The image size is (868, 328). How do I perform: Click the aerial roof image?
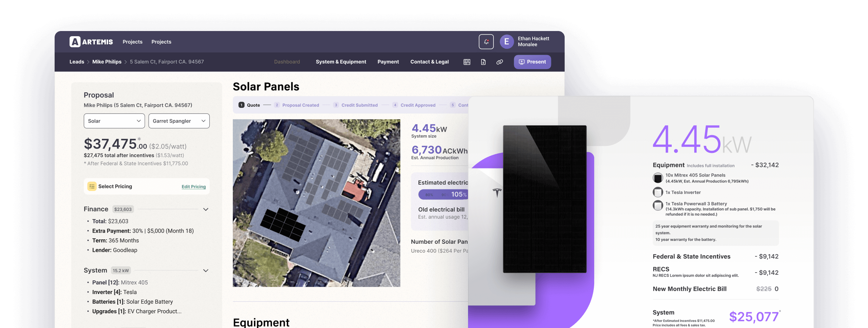click(x=316, y=203)
